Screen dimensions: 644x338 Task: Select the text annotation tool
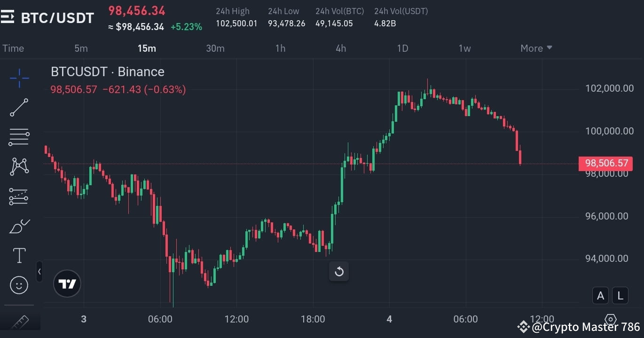(x=19, y=255)
